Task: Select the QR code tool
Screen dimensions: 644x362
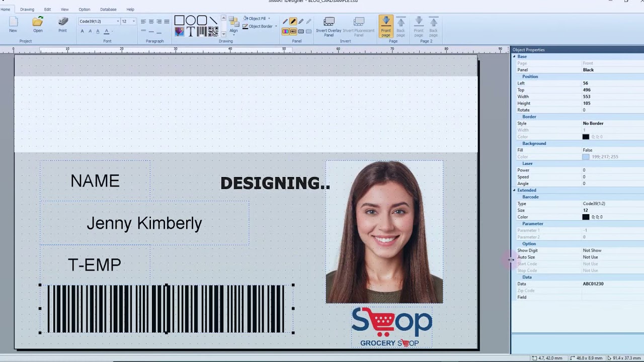Action: point(213,32)
